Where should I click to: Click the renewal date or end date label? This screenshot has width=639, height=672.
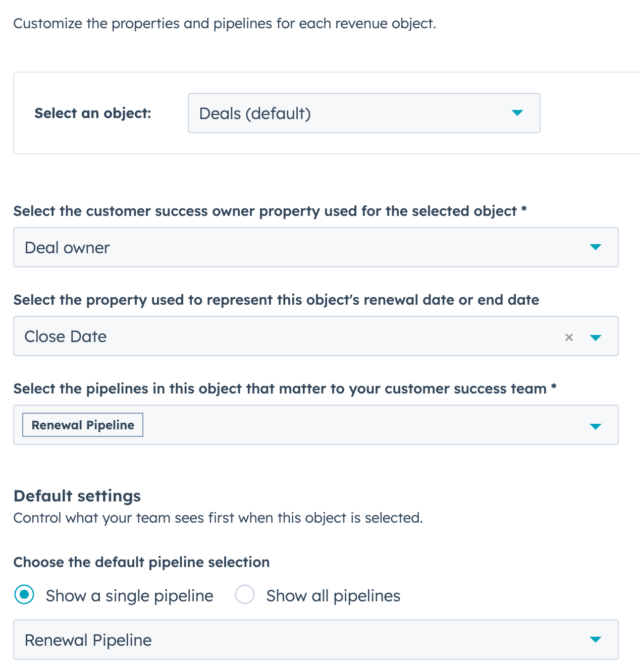pyautogui.click(x=276, y=300)
